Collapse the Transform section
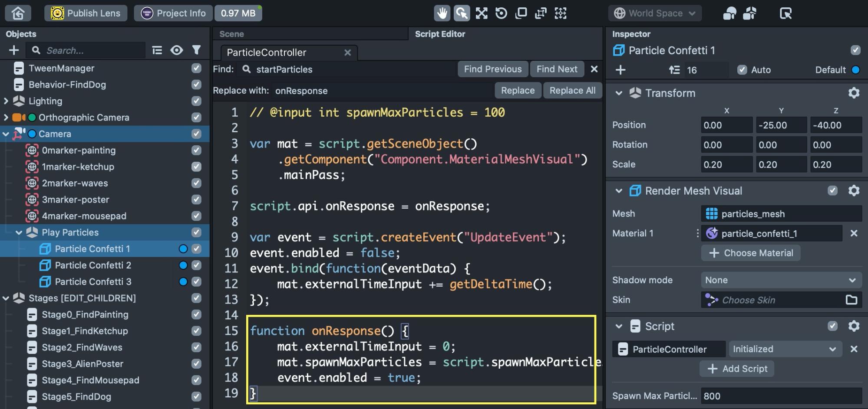 (x=619, y=93)
